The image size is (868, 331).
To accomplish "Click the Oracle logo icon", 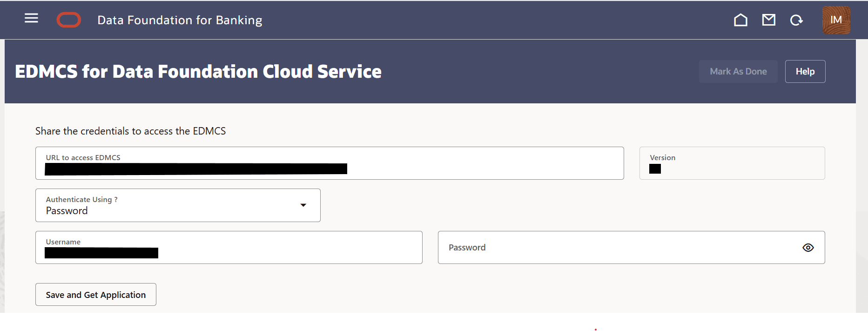I will click(69, 20).
